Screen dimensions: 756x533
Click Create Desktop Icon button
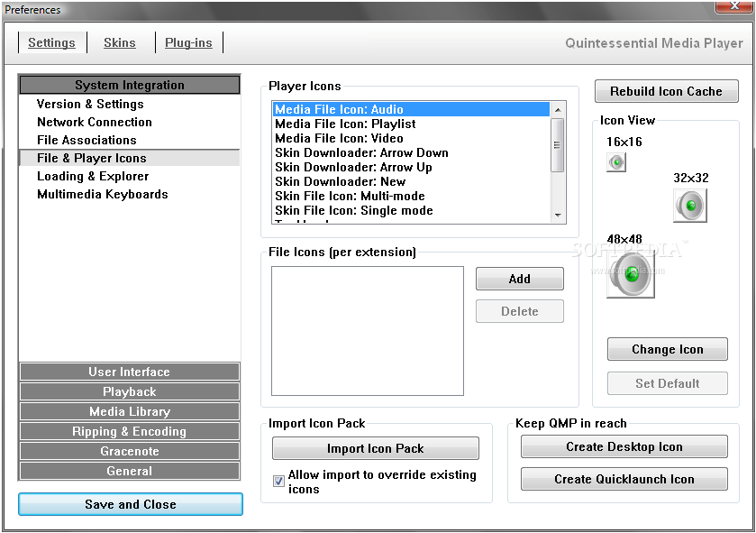point(624,446)
